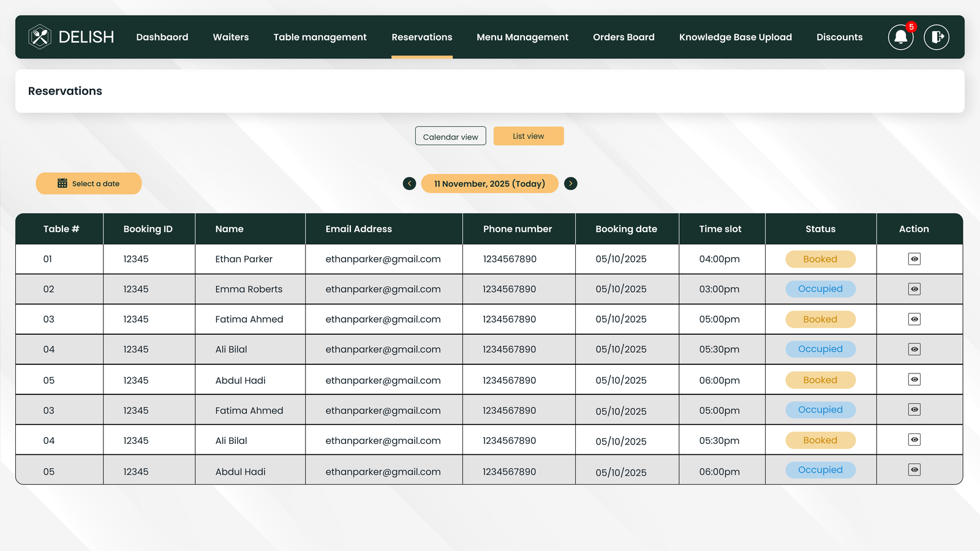Click the 11 November, 2025 (Today) pill
The width and height of the screenshot is (980, 551).
[490, 184]
